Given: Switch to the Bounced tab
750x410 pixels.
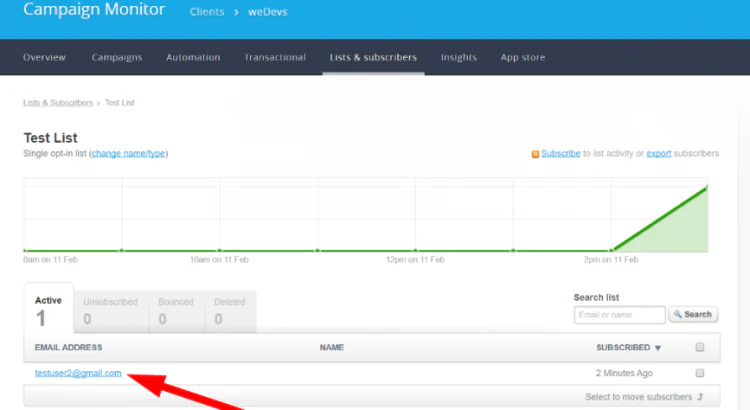Looking at the screenshot, I should (x=176, y=311).
